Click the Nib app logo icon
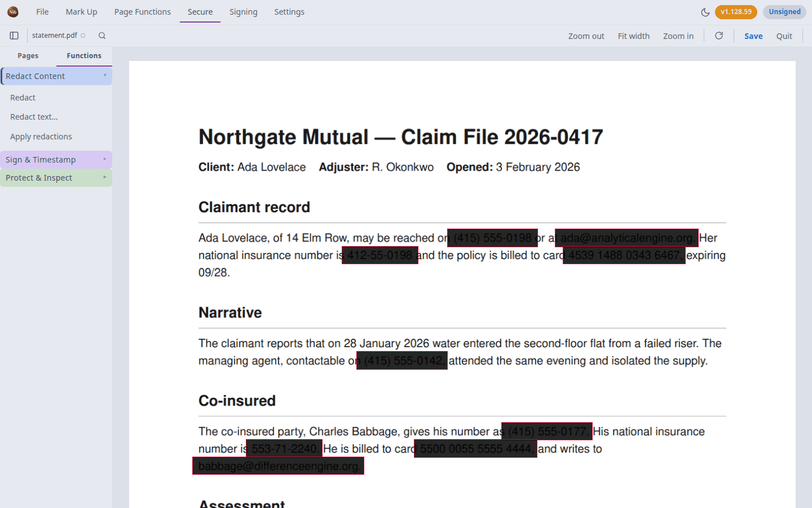This screenshot has height=508, width=812. (x=13, y=12)
